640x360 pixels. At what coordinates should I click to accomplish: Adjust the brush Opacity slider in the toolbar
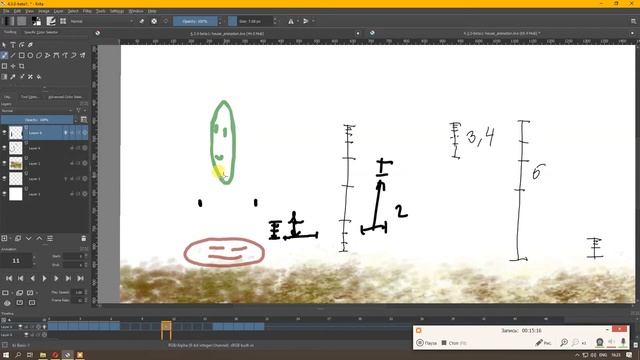(x=195, y=21)
